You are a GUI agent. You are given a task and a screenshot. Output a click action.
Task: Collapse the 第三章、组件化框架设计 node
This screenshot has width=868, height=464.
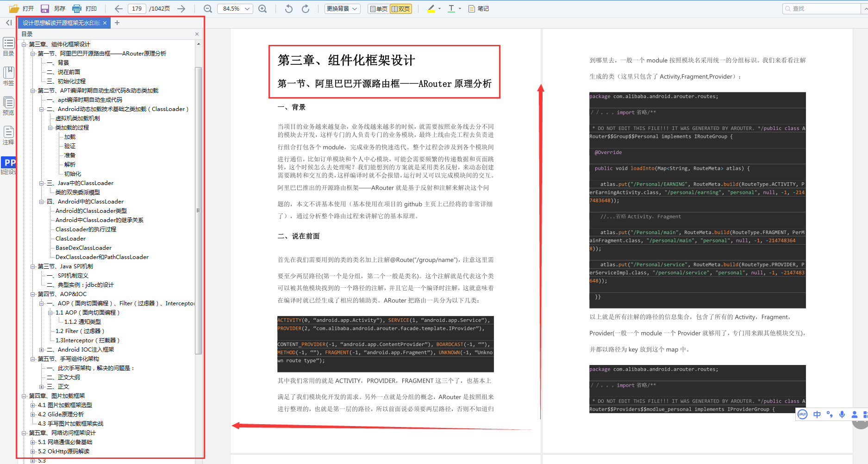24,44
